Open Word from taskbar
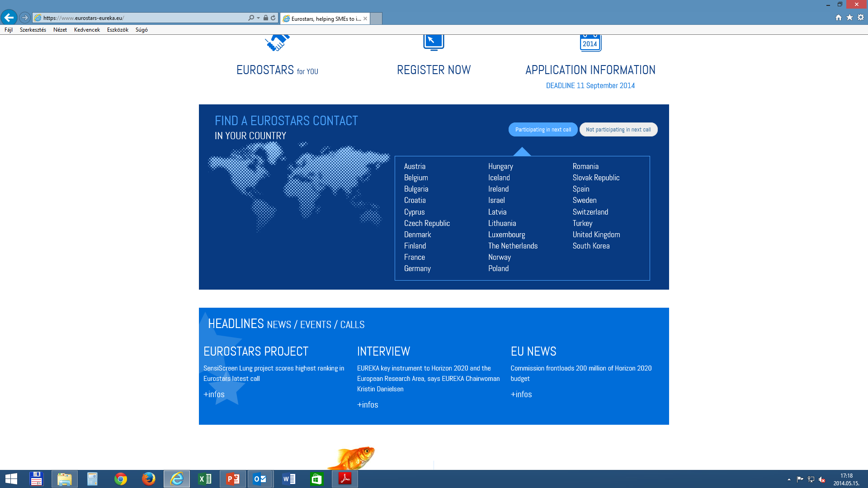Image resolution: width=868 pixels, height=488 pixels. [x=288, y=479]
